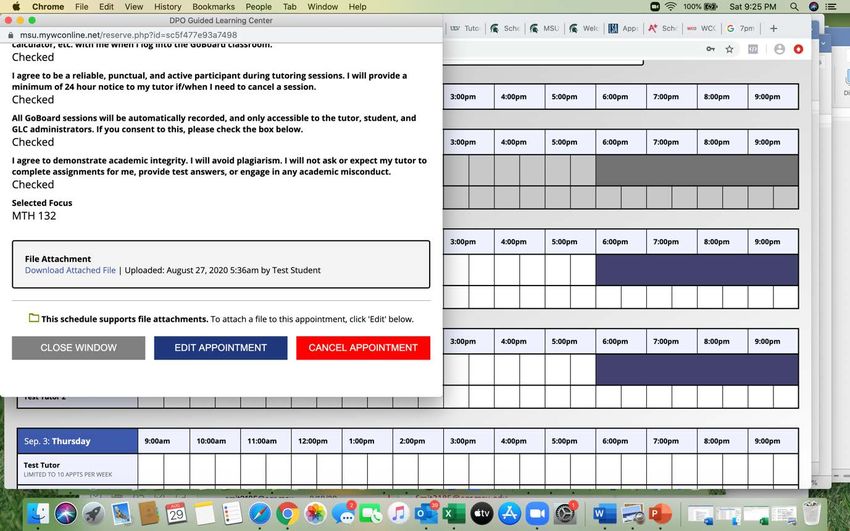
Task: Open Excel icon in the dock
Action: 454,514
